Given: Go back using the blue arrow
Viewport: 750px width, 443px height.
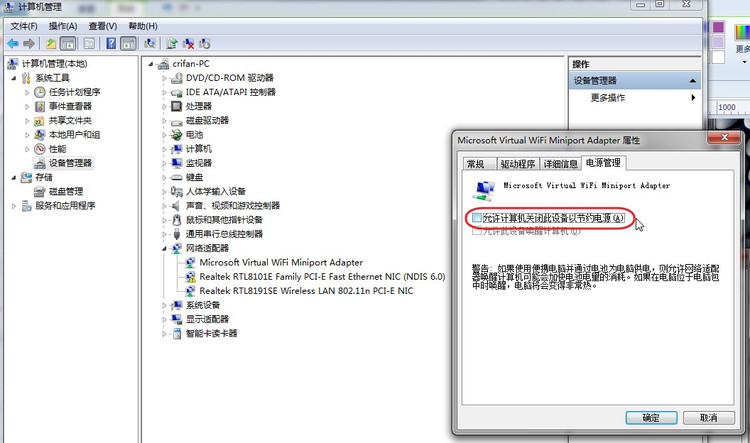Looking at the screenshot, I should pos(13,44).
